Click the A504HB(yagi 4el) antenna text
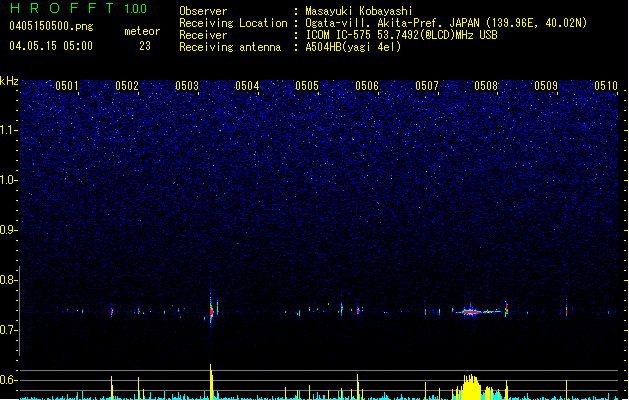 (353, 47)
